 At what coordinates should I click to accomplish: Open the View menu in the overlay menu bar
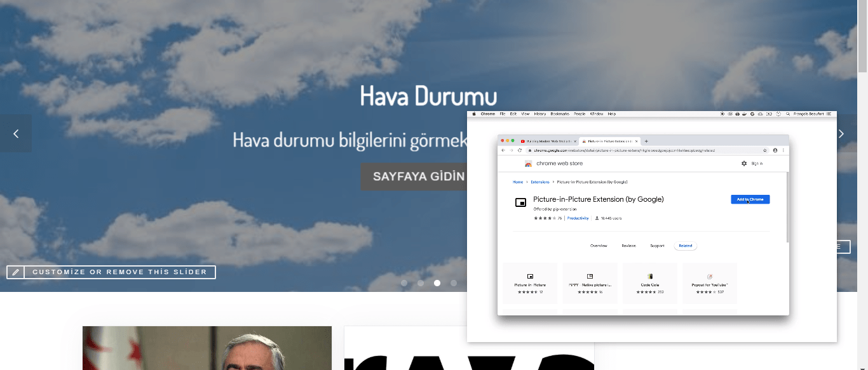(525, 114)
